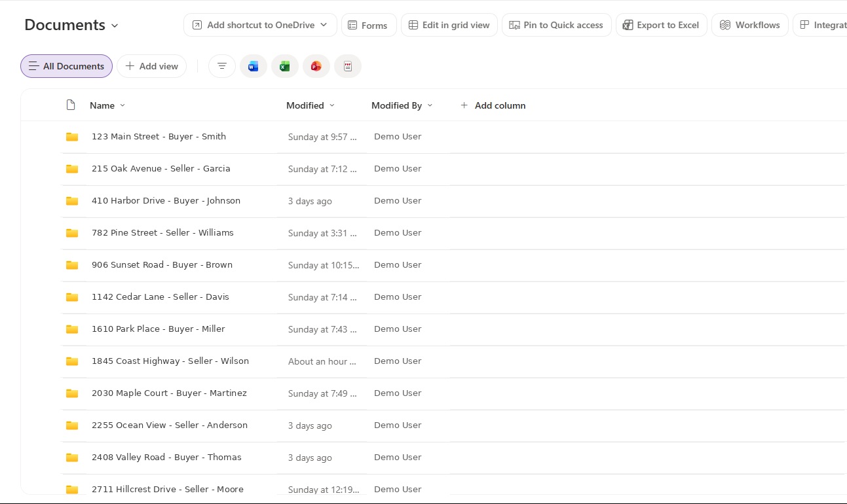Image resolution: width=847 pixels, height=504 pixels.
Task: Click folder icon for 123 Main Street
Action: [x=72, y=137]
